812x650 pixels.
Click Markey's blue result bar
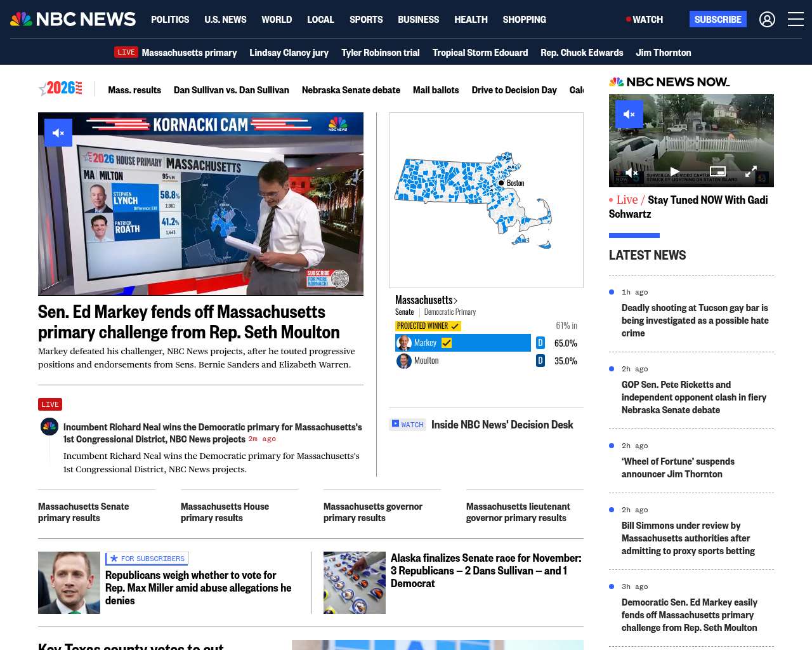(463, 343)
